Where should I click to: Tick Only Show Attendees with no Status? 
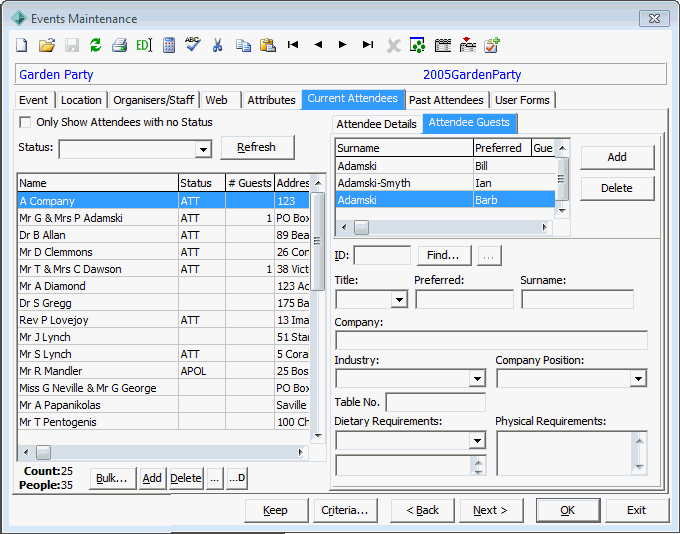point(25,122)
